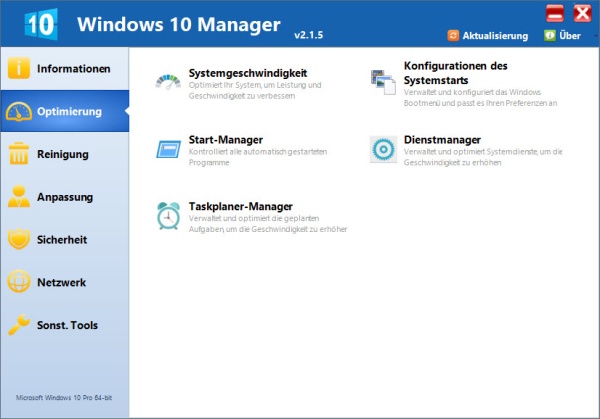Viewport: 600px width, 419px height.
Task: Click the Systemgeschwindigkeit speedometer icon
Action: [168, 82]
